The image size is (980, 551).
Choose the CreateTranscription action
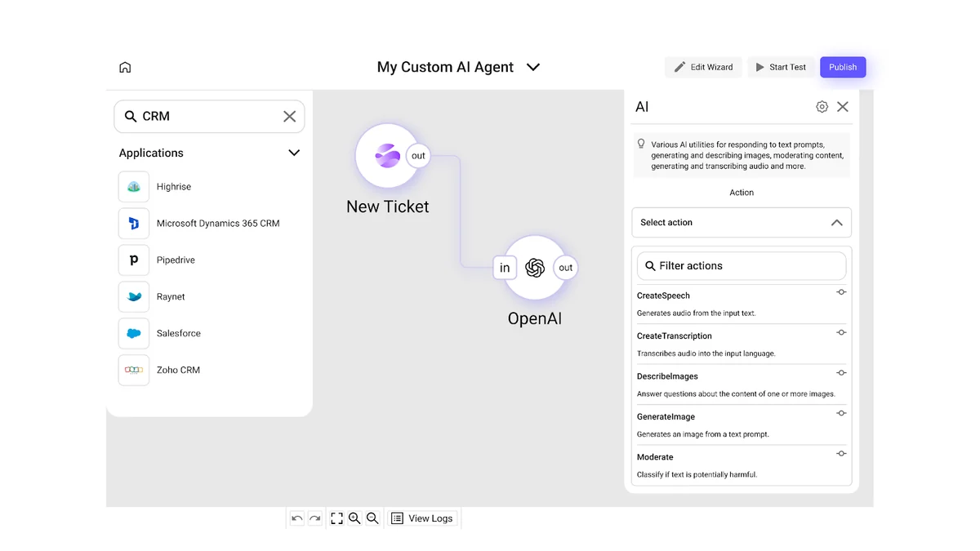[x=742, y=344]
